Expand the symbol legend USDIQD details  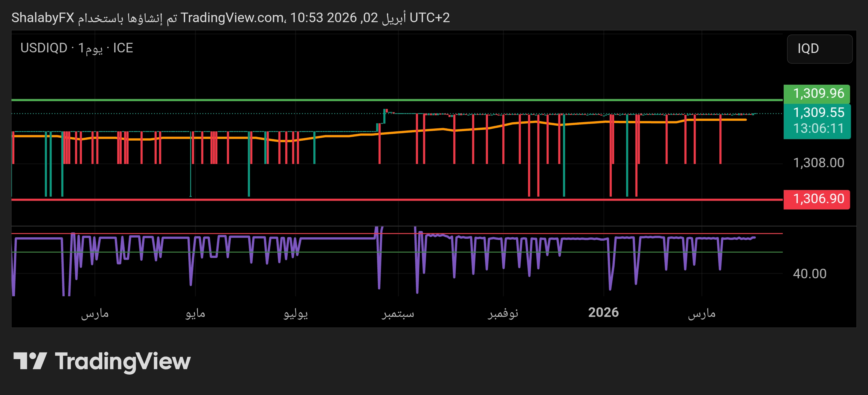[x=44, y=48]
